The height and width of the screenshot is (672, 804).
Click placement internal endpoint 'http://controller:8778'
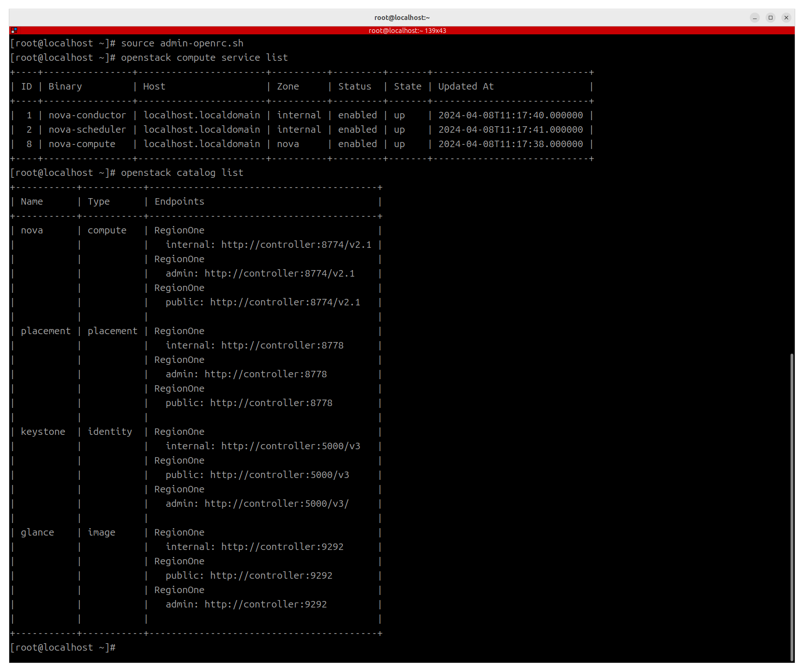pyautogui.click(x=283, y=345)
